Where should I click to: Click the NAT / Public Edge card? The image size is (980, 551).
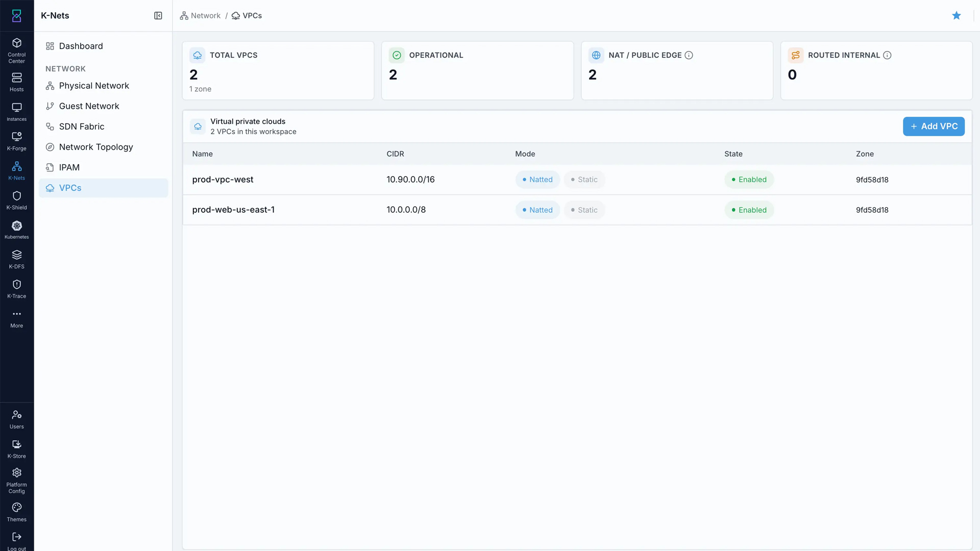coord(677,70)
